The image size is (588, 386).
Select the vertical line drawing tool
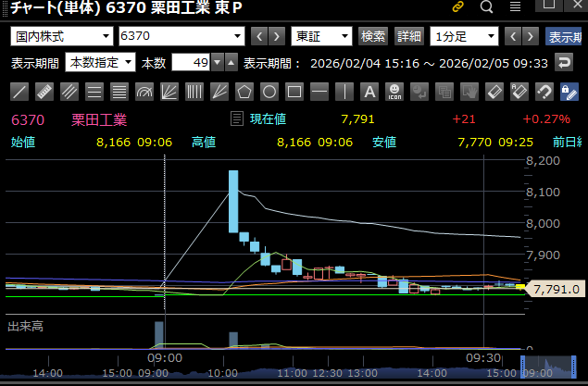344,92
